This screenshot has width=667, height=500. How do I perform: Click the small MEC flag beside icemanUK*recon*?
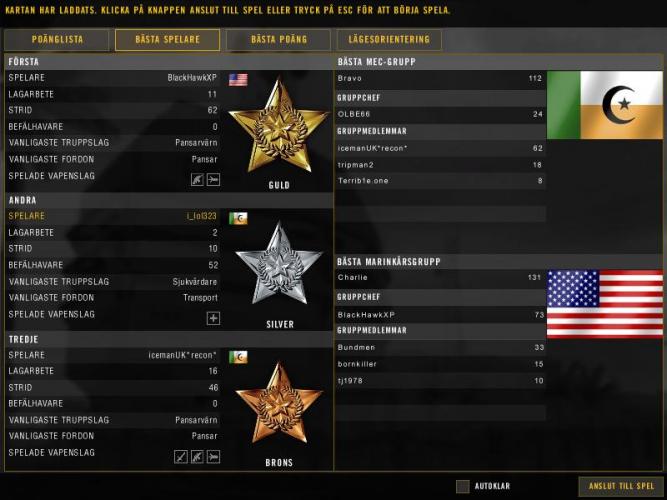coord(238,357)
